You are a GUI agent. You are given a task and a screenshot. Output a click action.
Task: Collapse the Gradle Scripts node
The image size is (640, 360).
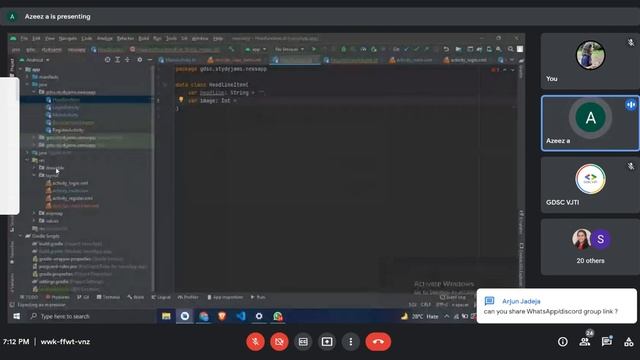(21, 236)
